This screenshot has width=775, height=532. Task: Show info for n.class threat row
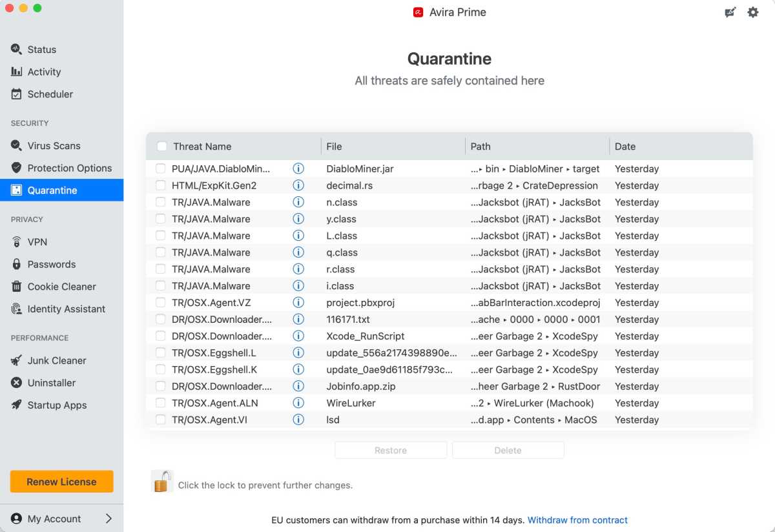tap(298, 202)
